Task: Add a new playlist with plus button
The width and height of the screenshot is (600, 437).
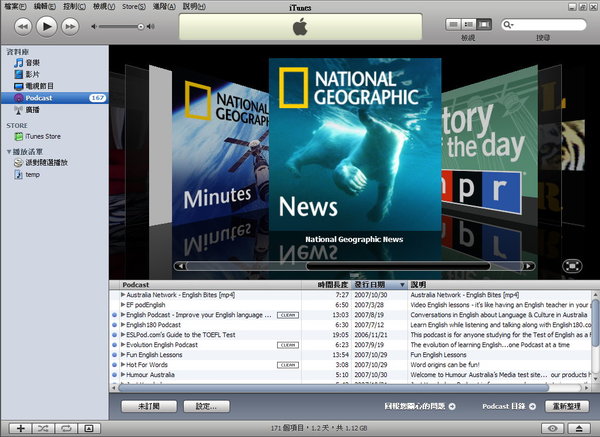Action: pos(21,429)
